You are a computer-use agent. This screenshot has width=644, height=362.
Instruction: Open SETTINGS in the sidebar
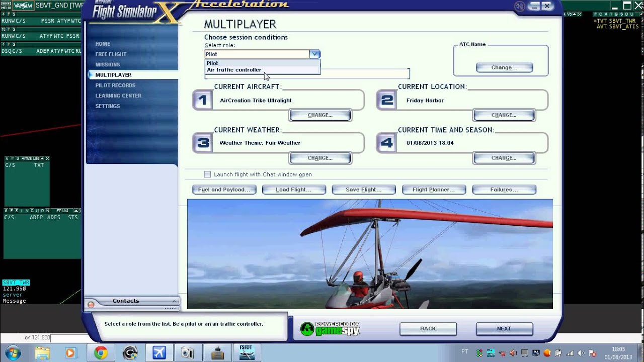[108, 106]
